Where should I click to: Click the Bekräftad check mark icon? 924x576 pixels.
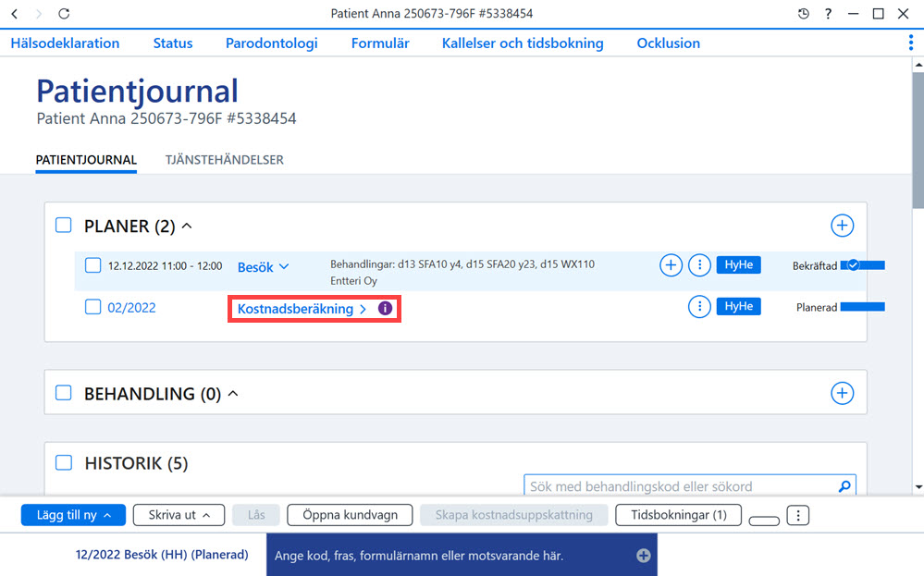coord(853,265)
